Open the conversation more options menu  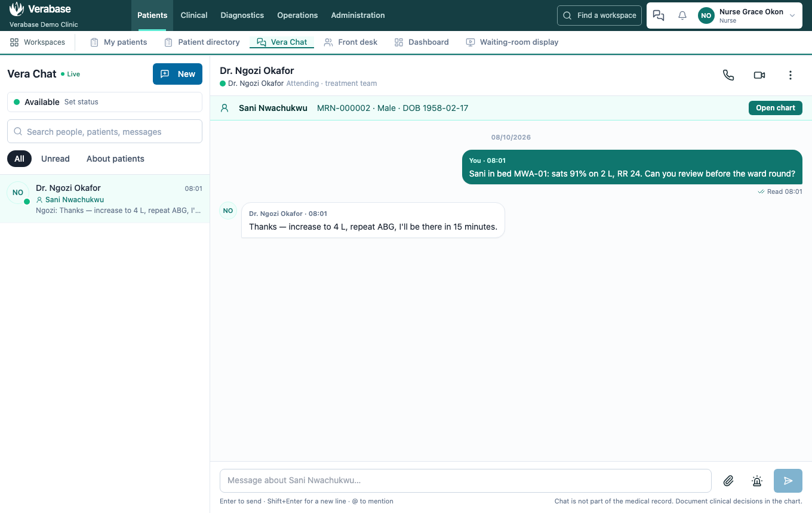pyautogui.click(x=791, y=75)
